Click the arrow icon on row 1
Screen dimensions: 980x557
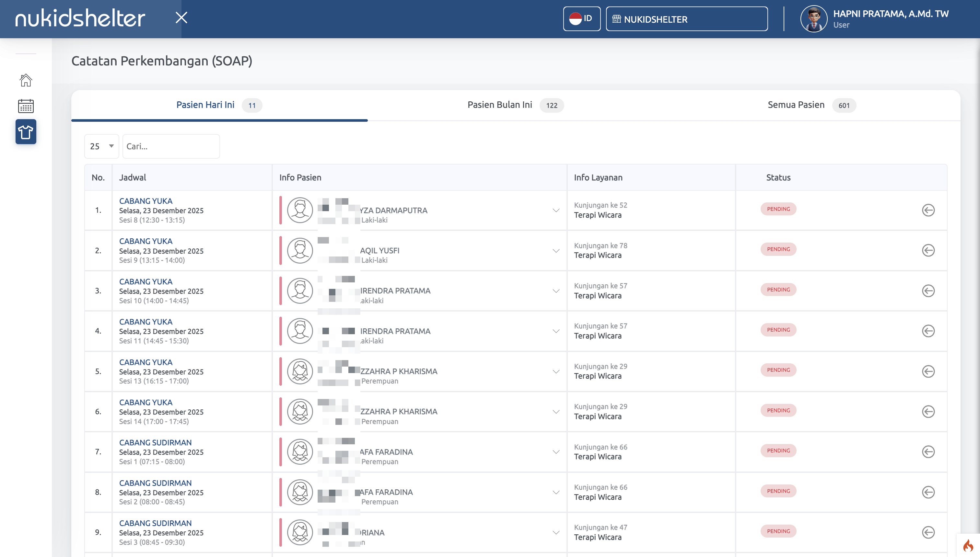(x=928, y=210)
